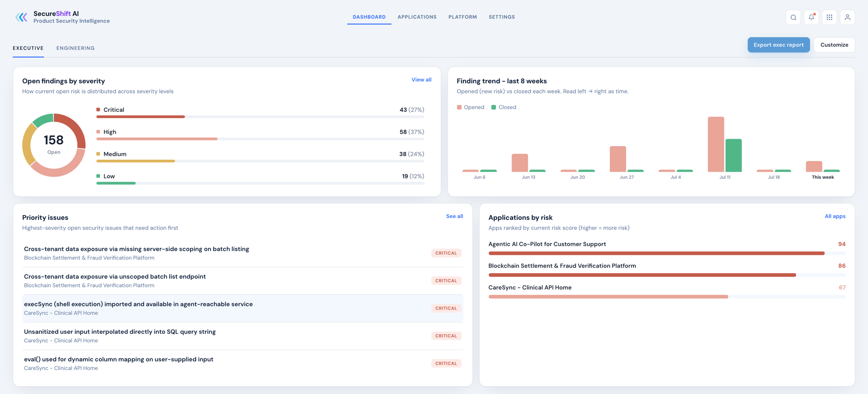868x394 pixels.
Task: Open See all priority issues link
Action: [454, 216]
